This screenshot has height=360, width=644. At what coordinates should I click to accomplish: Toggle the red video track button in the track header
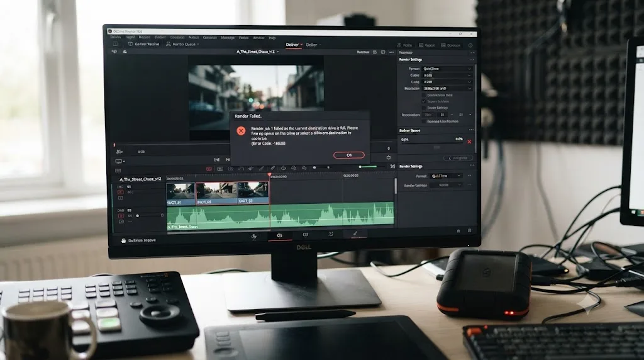tap(120, 192)
